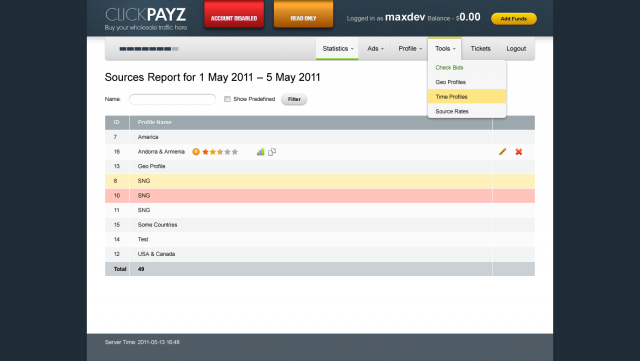Open bar chart stats for Andorra & Armenia

(x=260, y=152)
